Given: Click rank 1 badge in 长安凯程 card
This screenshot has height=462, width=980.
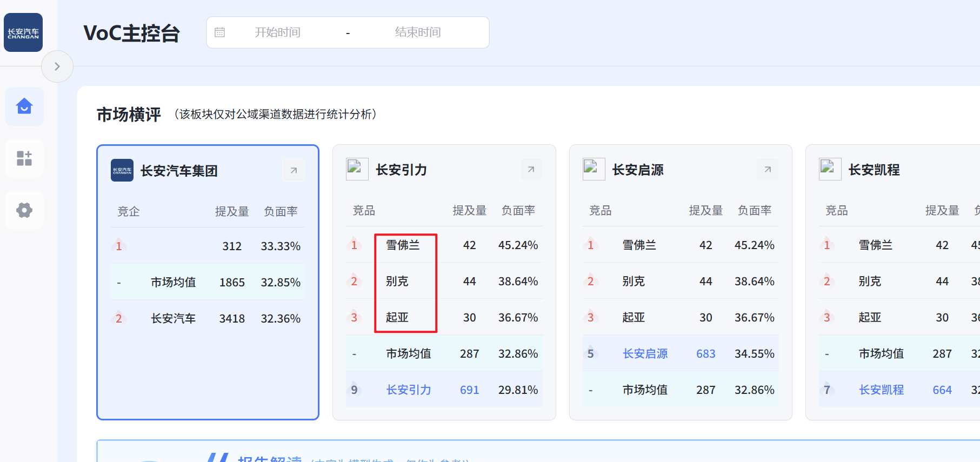Looking at the screenshot, I should tap(826, 245).
